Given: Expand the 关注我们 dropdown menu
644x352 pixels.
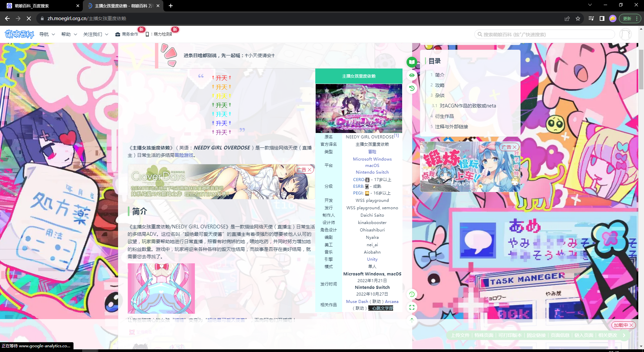Looking at the screenshot, I should click(96, 34).
